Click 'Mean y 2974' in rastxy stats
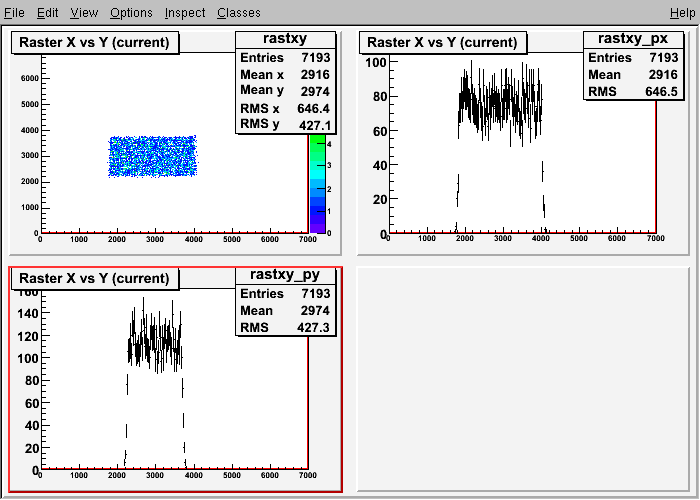Image resolution: width=700 pixels, height=500 pixels. (x=285, y=91)
